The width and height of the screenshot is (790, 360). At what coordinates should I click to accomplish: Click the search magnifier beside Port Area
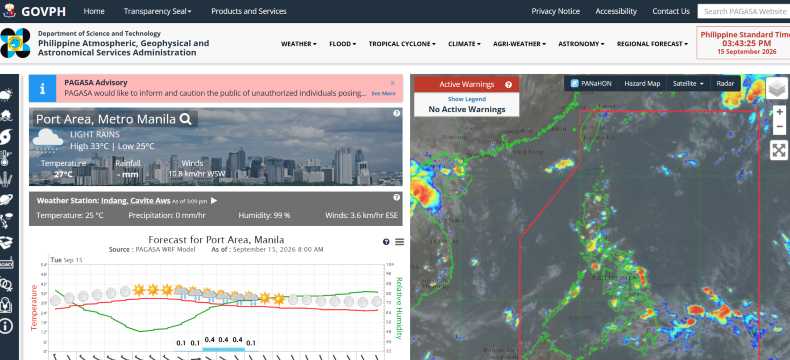pos(185,119)
